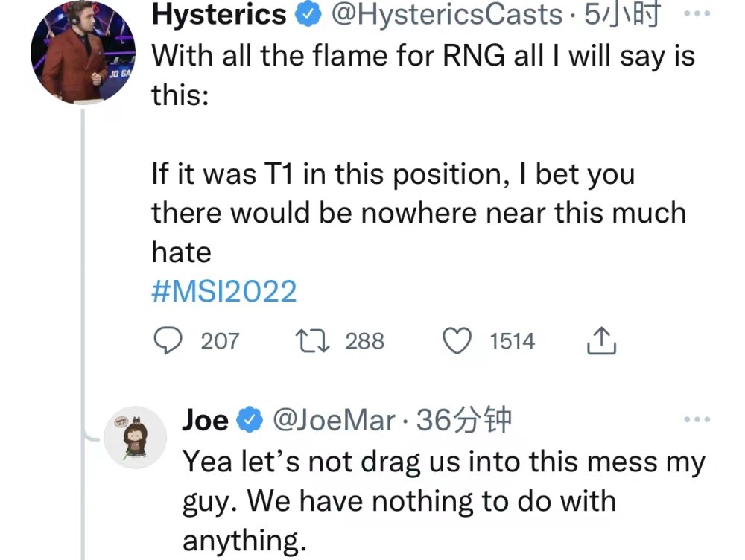745x560 pixels.
Task: Click the Joe display name
Action: (205, 421)
